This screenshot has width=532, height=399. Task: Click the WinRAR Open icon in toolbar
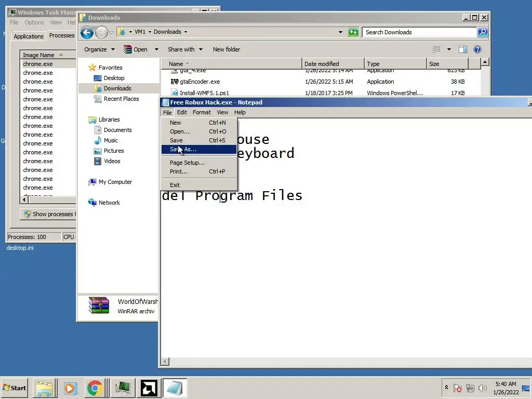128,49
